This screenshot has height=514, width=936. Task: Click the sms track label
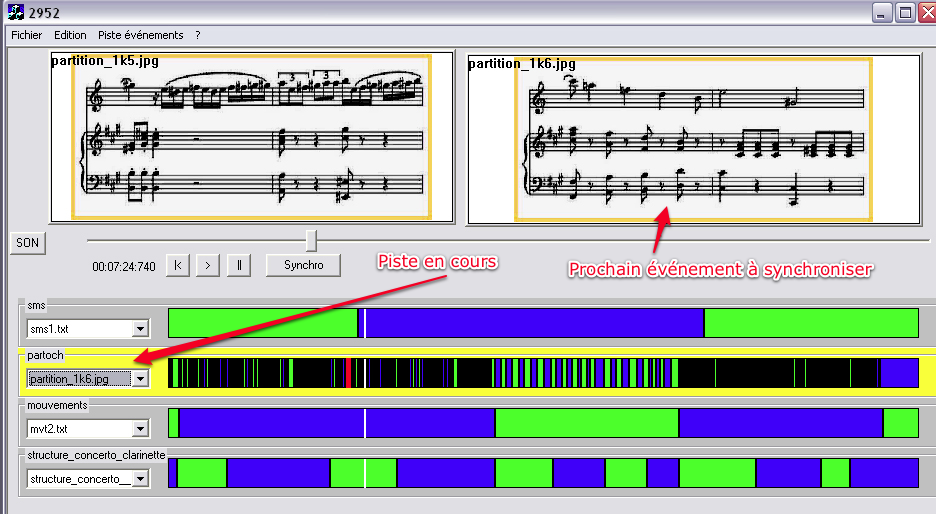(36, 306)
